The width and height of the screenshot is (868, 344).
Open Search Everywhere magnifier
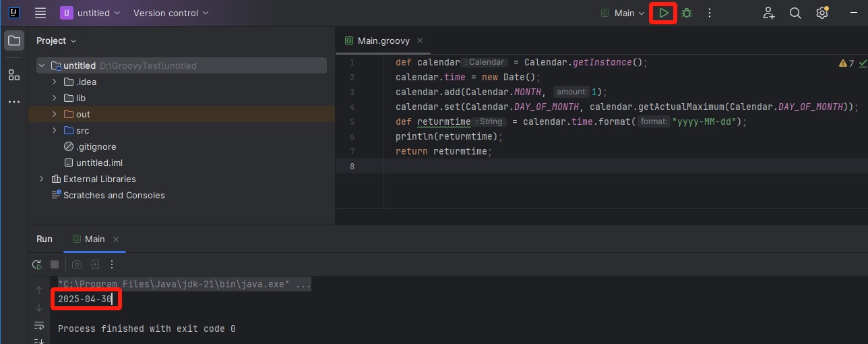pyautogui.click(x=795, y=13)
